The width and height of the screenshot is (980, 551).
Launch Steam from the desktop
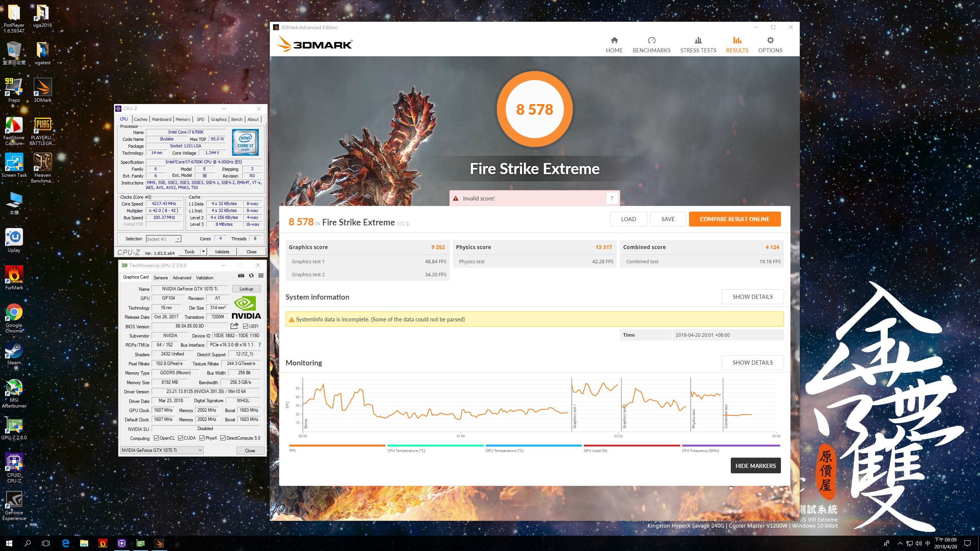click(14, 353)
